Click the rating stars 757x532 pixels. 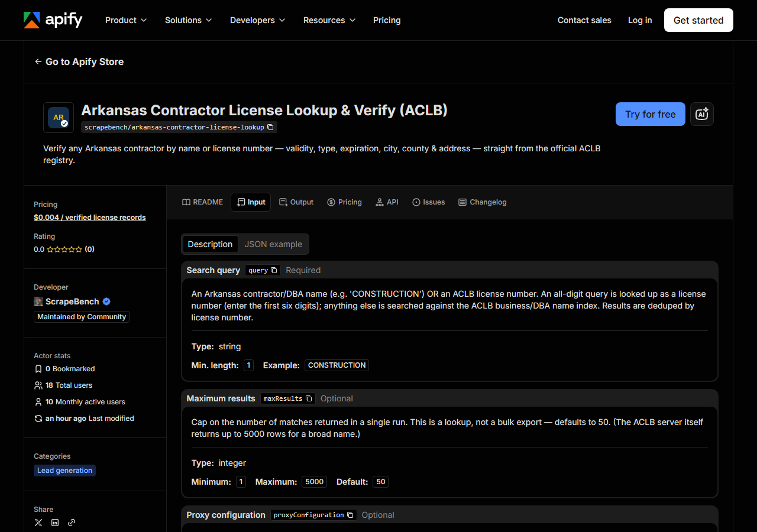(64, 249)
